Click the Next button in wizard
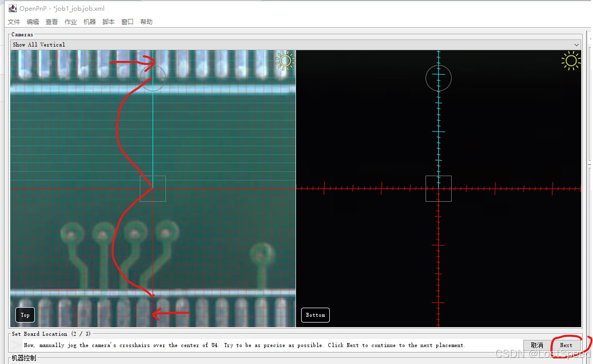Screen dimensions: 593x364 click(x=566, y=345)
